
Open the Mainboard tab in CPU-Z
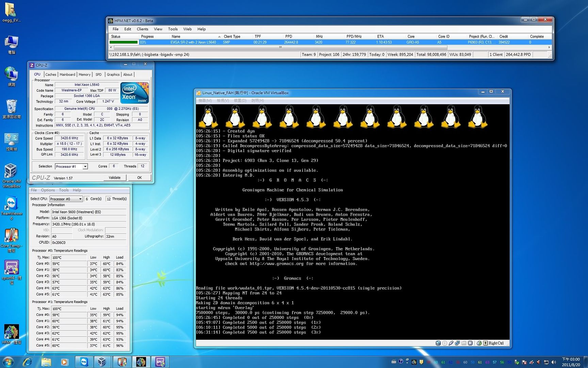pyautogui.click(x=67, y=75)
